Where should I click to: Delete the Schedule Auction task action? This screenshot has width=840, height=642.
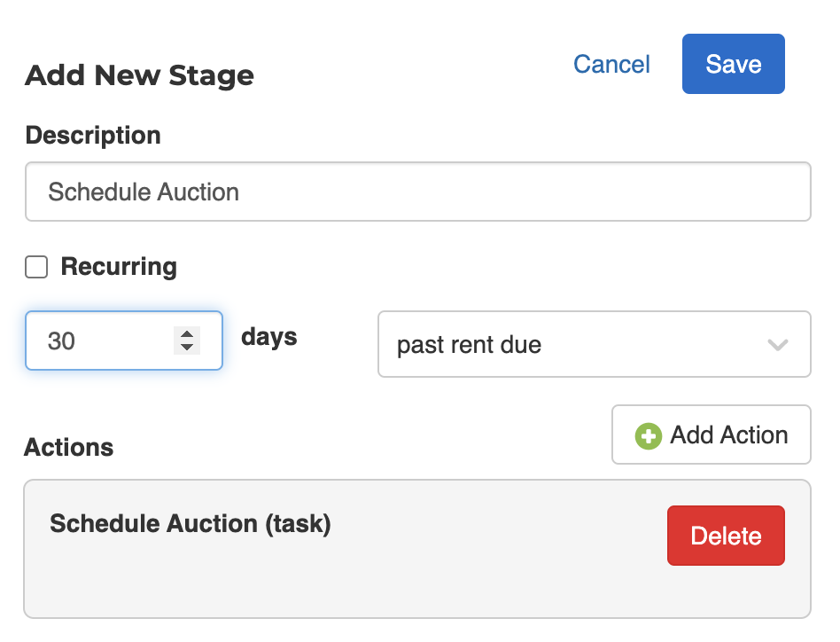pos(726,536)
